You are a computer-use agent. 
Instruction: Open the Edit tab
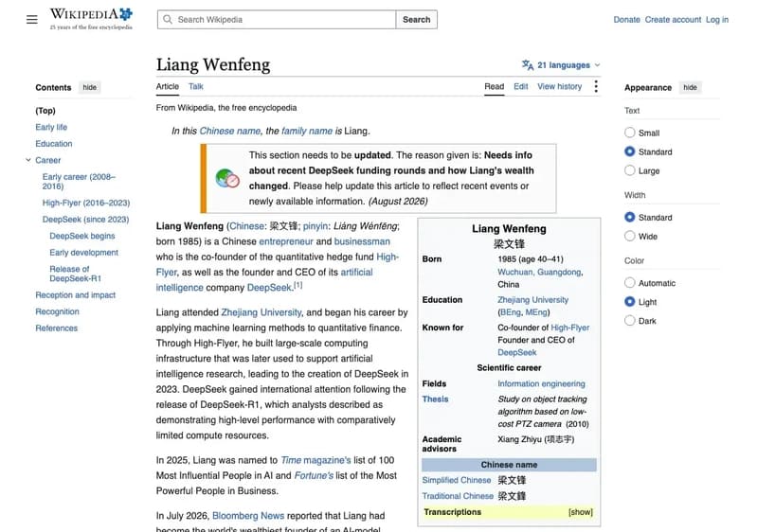[x=520, y=86]
